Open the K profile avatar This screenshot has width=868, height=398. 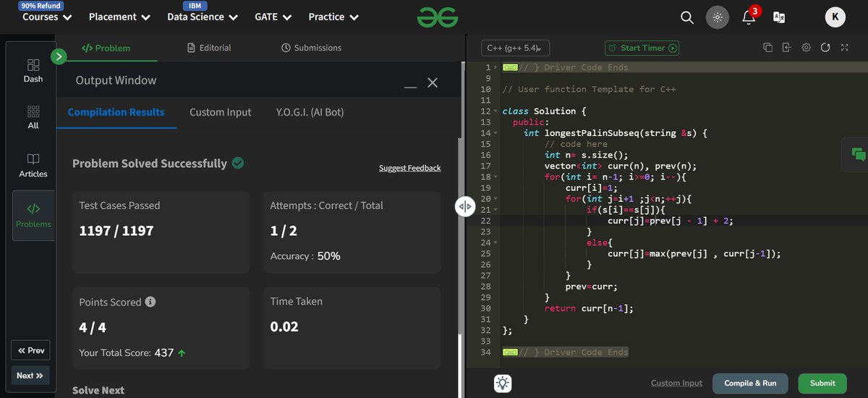[835, 17]
